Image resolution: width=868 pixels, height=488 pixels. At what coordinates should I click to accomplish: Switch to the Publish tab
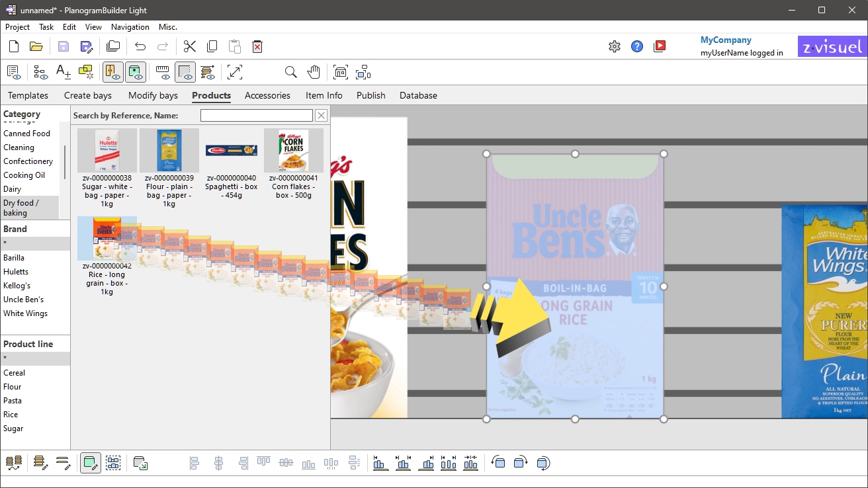coord(371,95)
